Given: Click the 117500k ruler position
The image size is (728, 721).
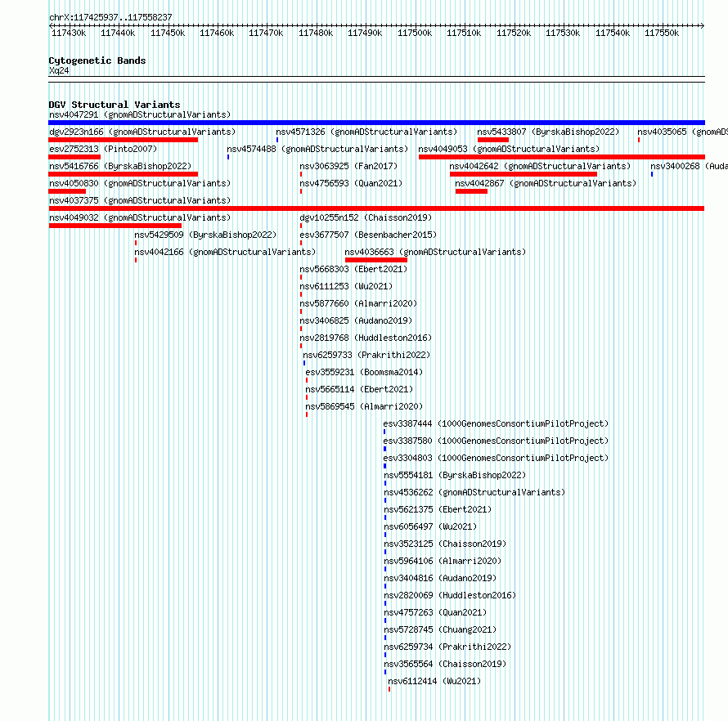Looking at the screenshot, I should (x=415, y=33).
